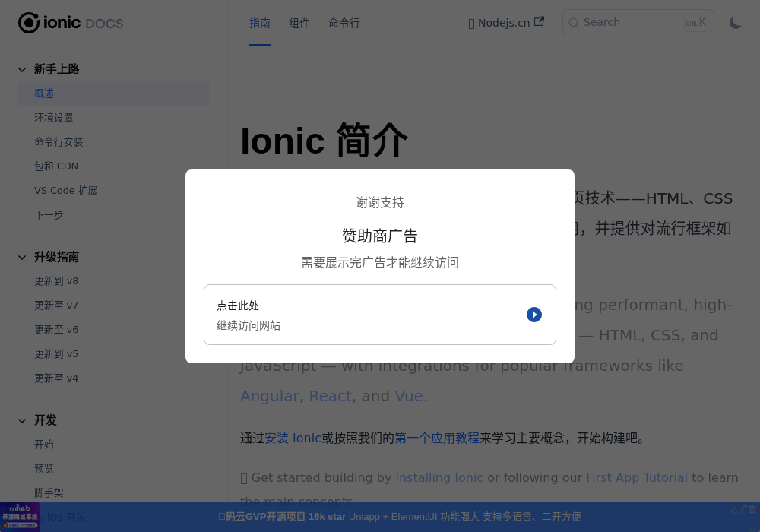Click the Ionic logo icon
Image resolution: width=760 pixels, height=532 pixels.
click(x=29, y=23)
